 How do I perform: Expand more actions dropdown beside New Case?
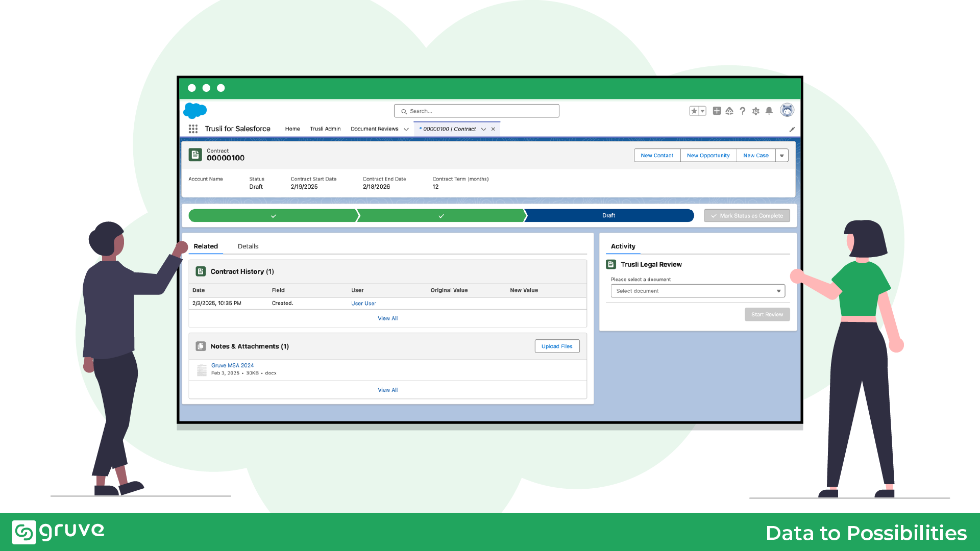pyautogui.click(x=782, y=156)
